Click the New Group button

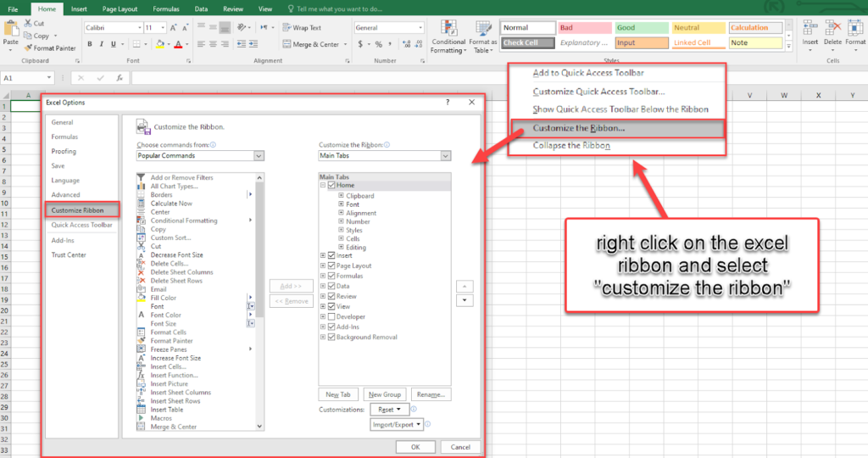tap(385, 394)
